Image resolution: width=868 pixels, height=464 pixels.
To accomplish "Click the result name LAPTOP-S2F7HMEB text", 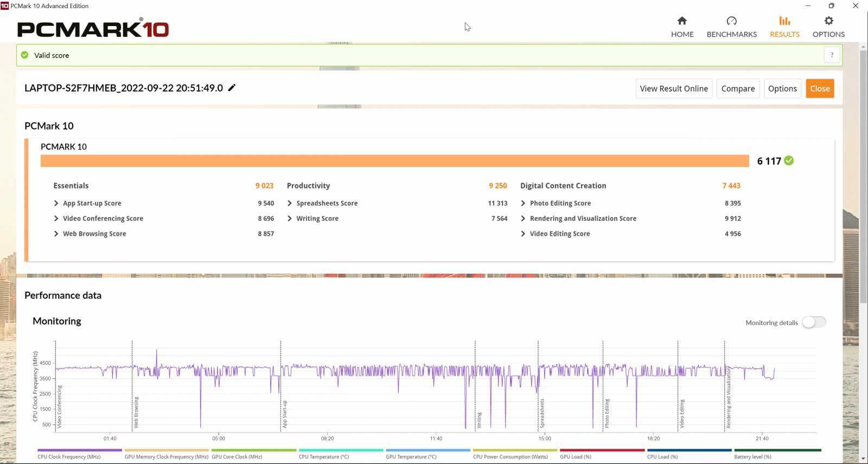I will (124, 88).
